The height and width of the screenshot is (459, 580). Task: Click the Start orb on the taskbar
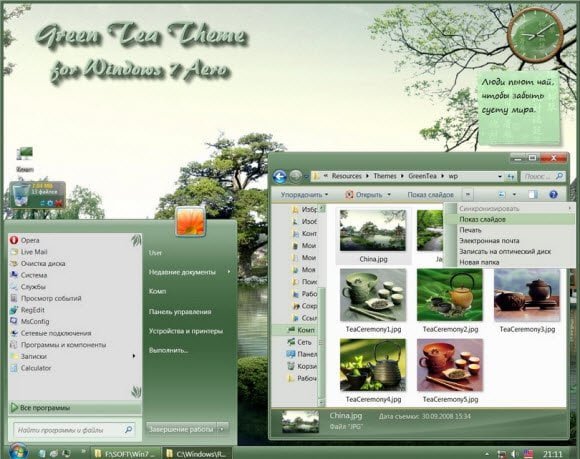pos(17,451)
